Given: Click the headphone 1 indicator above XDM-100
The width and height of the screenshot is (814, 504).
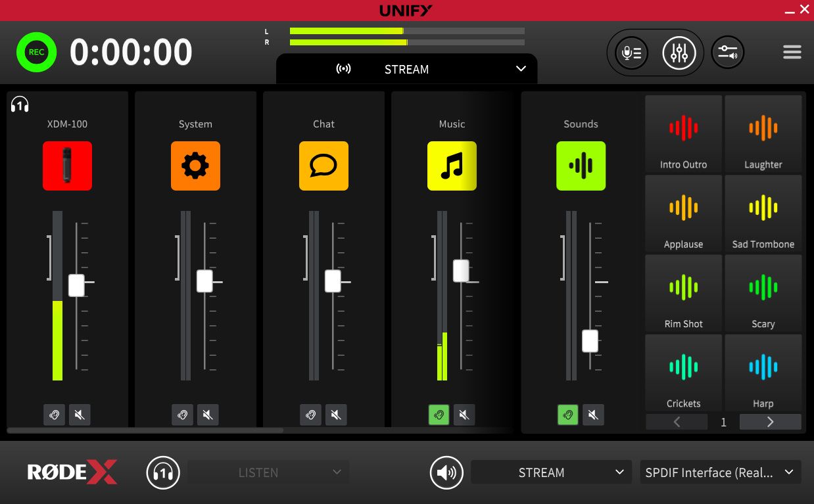Looking at the screenshot, I should pos(20,104).
